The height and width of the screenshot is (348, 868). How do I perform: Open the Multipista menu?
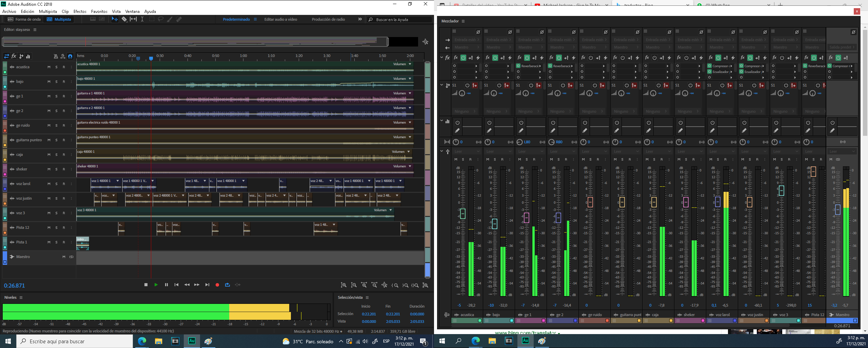pos(48,12)
